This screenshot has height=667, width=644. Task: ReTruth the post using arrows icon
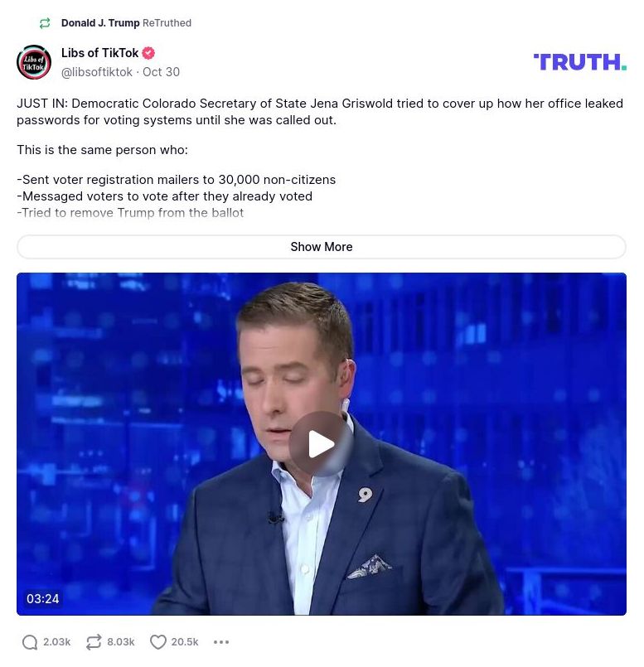(94, 642)
